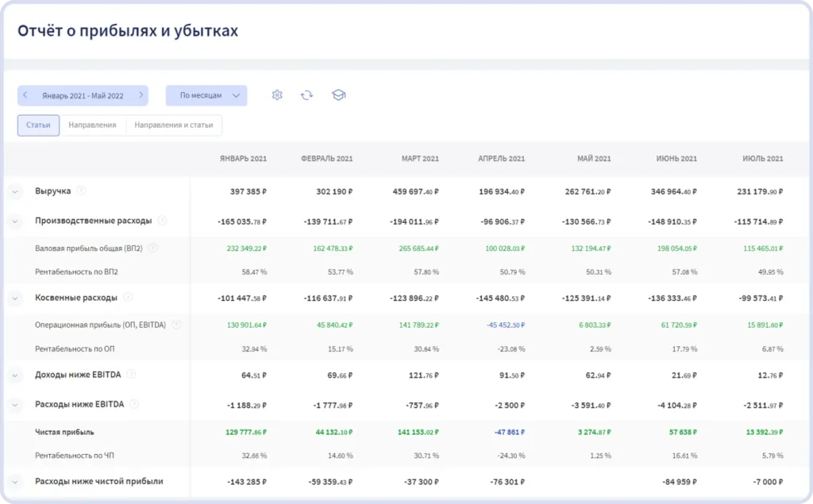
Task: Click indirect expenses value -99 573.41 ₽
Action: [x=761, y=298]
